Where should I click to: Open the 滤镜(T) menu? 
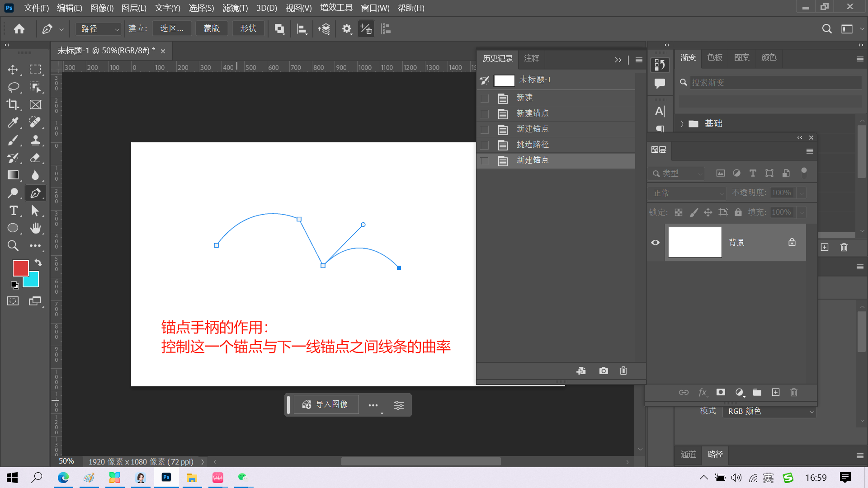pos(235,8)
